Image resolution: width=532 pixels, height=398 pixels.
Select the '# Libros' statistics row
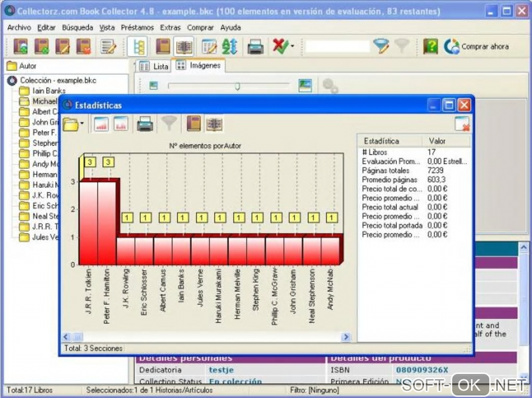tap(414, 152)
